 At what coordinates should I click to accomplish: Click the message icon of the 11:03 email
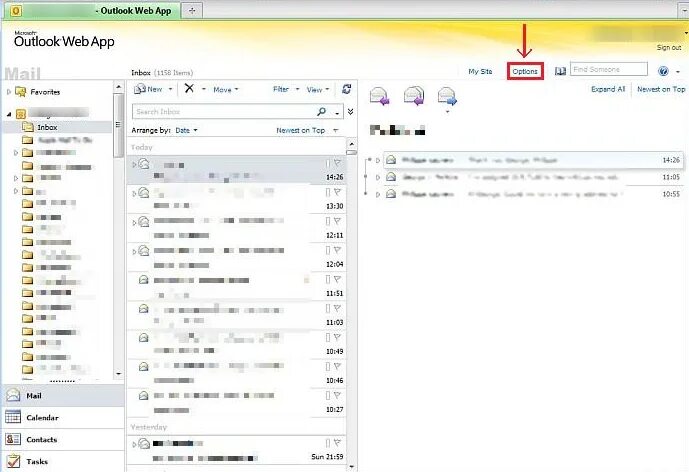coord(144,309)
